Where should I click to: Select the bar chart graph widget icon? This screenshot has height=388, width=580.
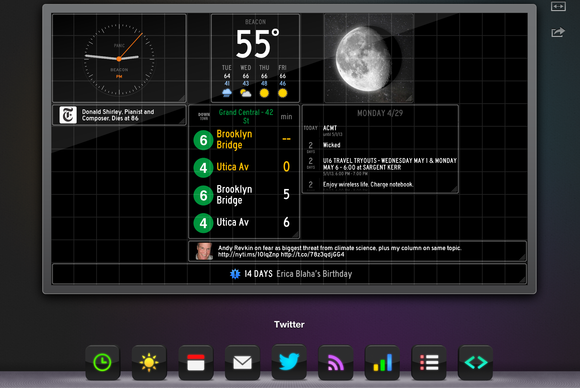[382, 362]
